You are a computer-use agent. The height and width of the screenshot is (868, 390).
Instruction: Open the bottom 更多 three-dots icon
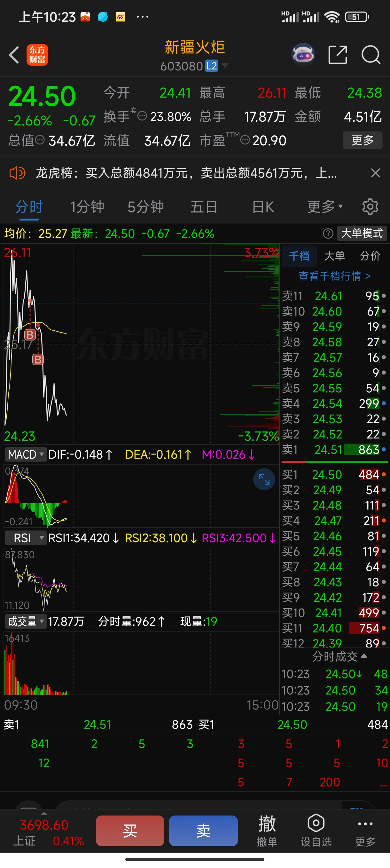pyautogui.click(x=365, y=831)
